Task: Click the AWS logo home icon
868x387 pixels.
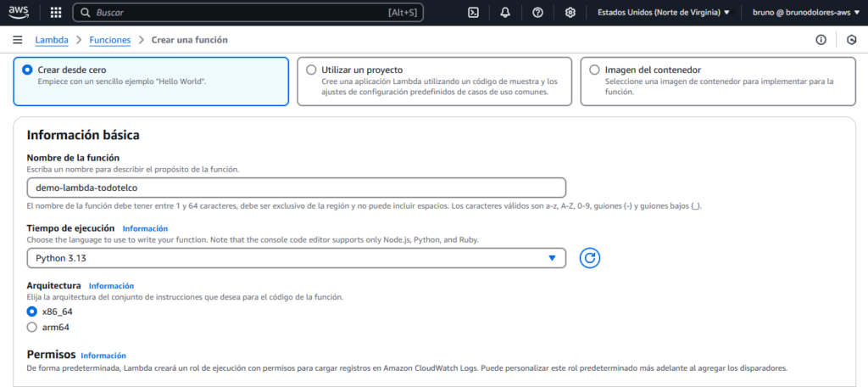Action: point(20,12)
